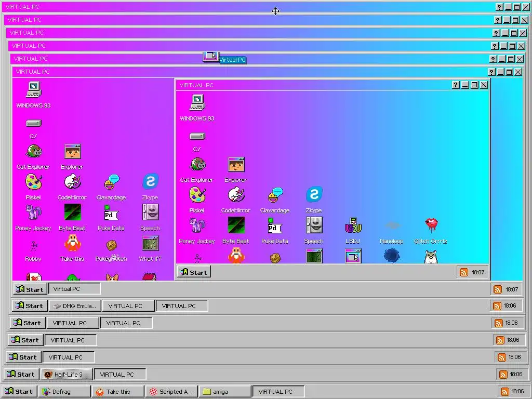This screenshot has height=399, width=532.
Task: Switch to the amiga folder taskbar item
Action: tap(224, 392)
